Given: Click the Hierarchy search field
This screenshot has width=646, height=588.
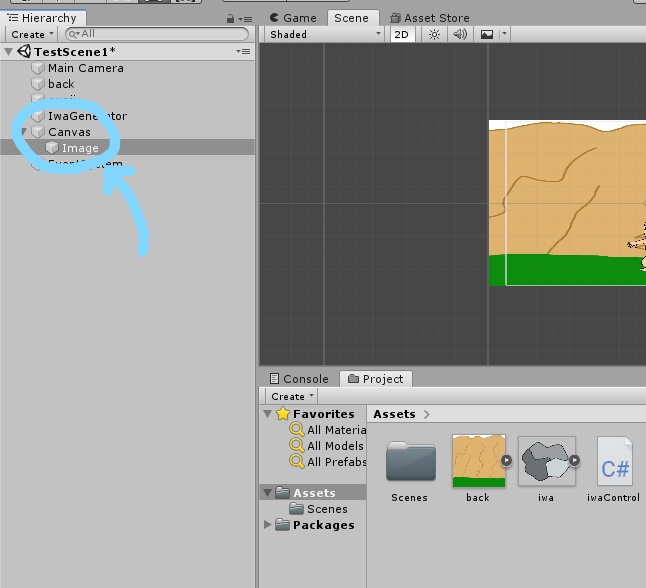Looking at the screenshot, I should pos(157,34).
